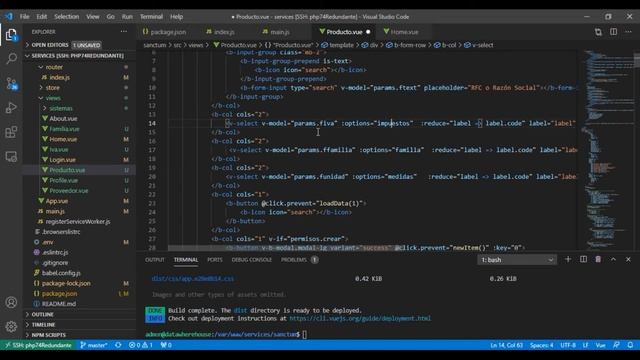Change Vue language mode in status bar

point(600,345)
